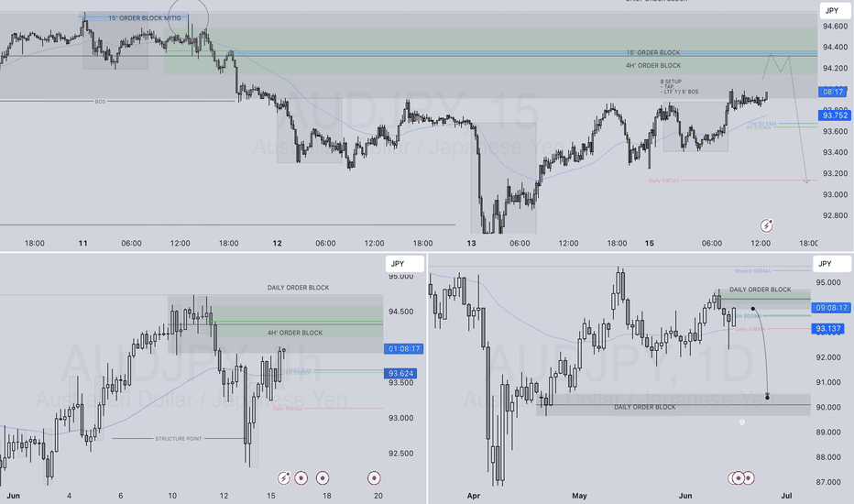The height and width of the screenshot is (504, 854).
Task: Select the "4H' ORDER BLOCK" label on 15-minute chart
Action: pyautogui.click(x=653, y=65)
